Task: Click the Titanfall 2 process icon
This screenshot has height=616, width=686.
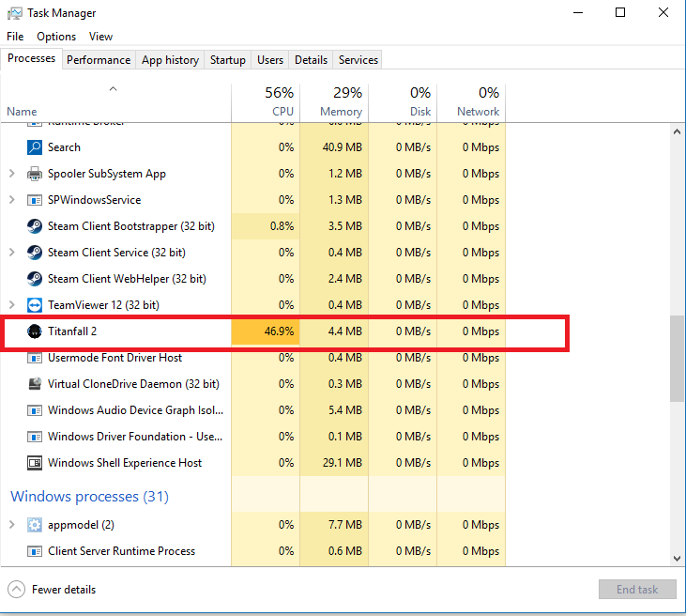Action: [35, 331]
